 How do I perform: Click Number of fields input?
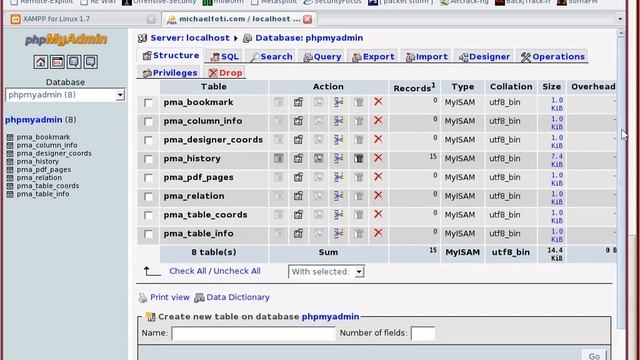pyautogui.click(x=423, y=333)
